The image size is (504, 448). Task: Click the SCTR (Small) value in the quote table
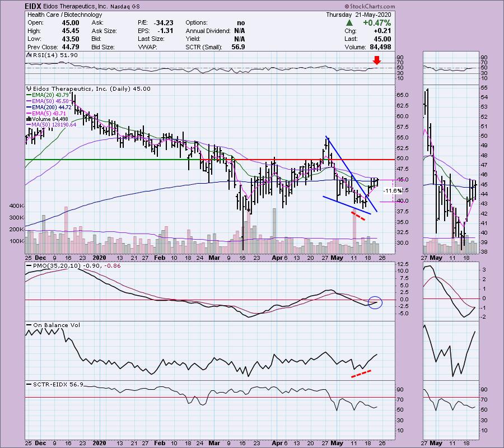coord(238,47)
